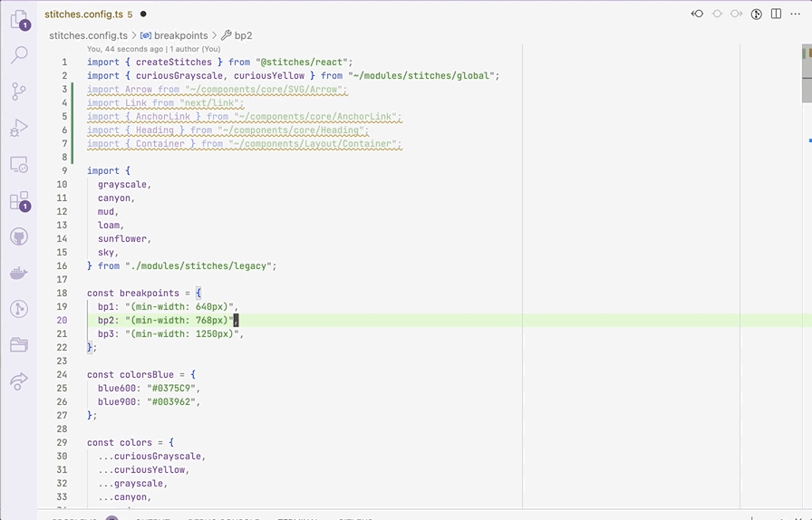Select the stitches.config.ts editor tab

[83, 14]
